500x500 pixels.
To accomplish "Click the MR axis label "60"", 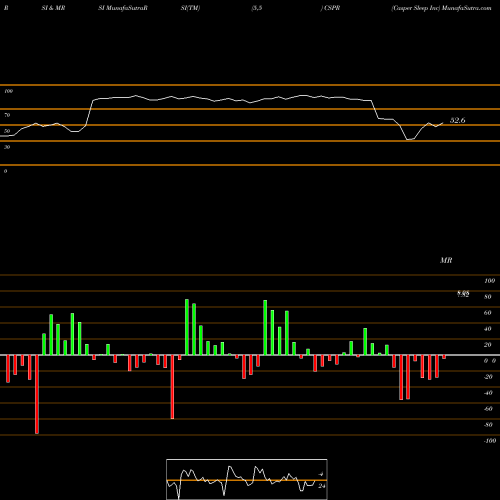I will [x=488, y=313].
